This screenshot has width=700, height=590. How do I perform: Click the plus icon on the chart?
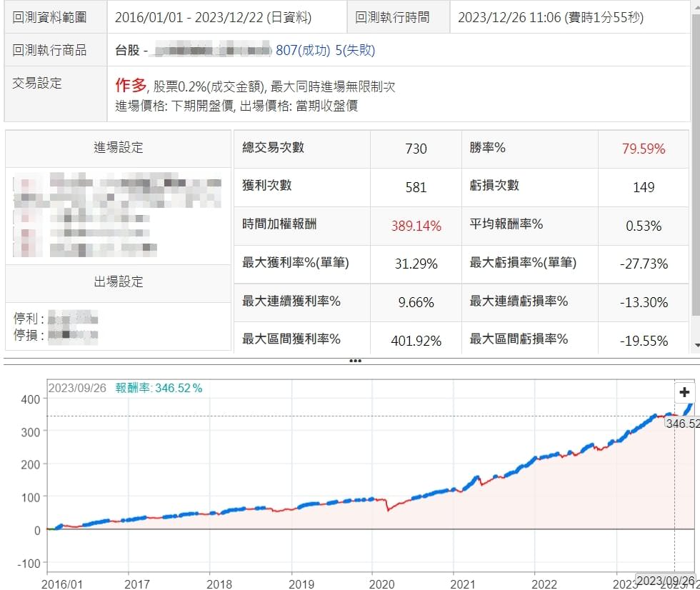click(x=684, y=392)
